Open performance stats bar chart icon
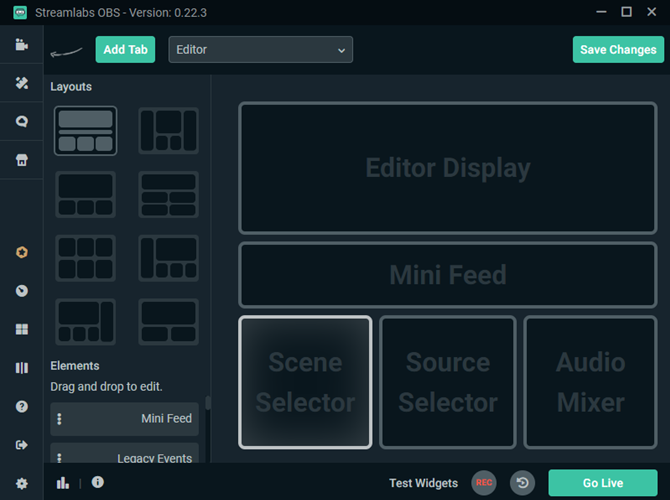Image resolution: width=670 pixels, height=500 pixels. [x=63, y=483]
